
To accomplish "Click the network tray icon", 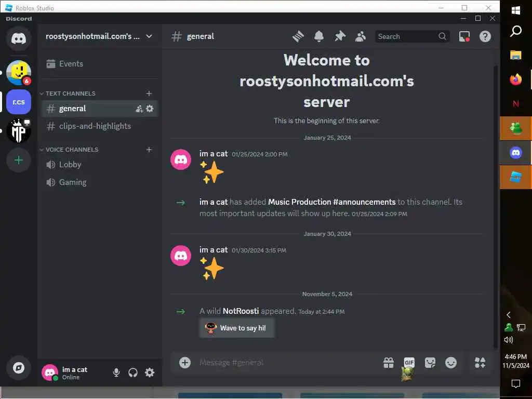I will tap(521, 327).
